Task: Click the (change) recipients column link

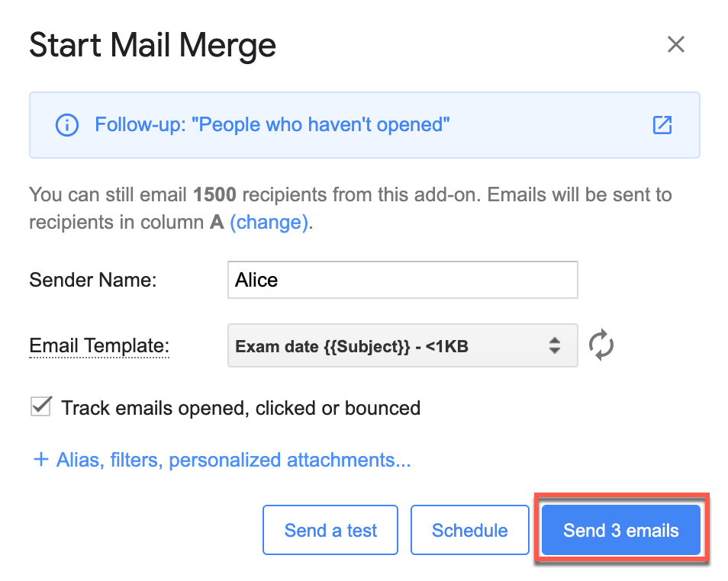Action: (x=269, y=223)
